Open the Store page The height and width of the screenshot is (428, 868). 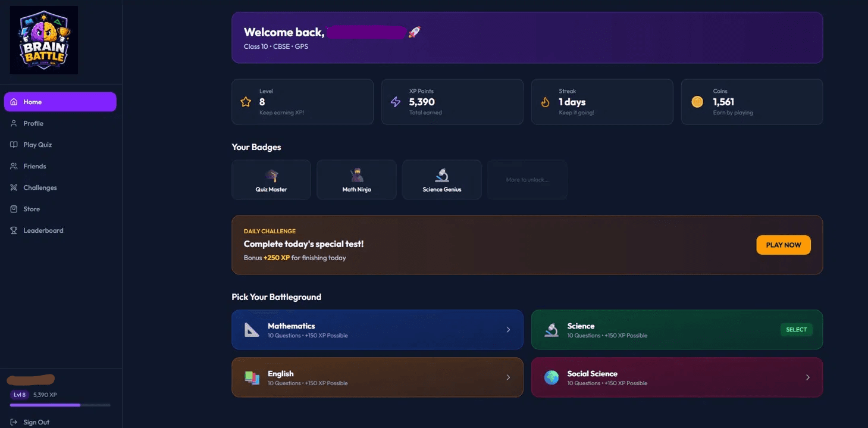point(60,209)
